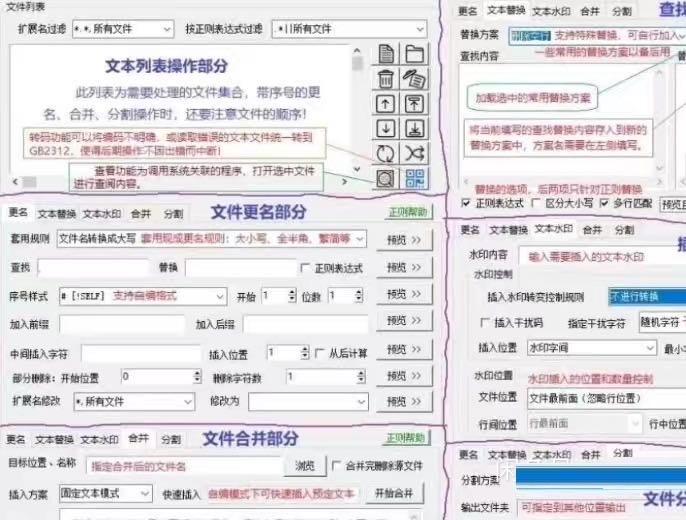Click the 查找 text input field
This screenshot has height=520, width=686.
click(x=93, y=267)
